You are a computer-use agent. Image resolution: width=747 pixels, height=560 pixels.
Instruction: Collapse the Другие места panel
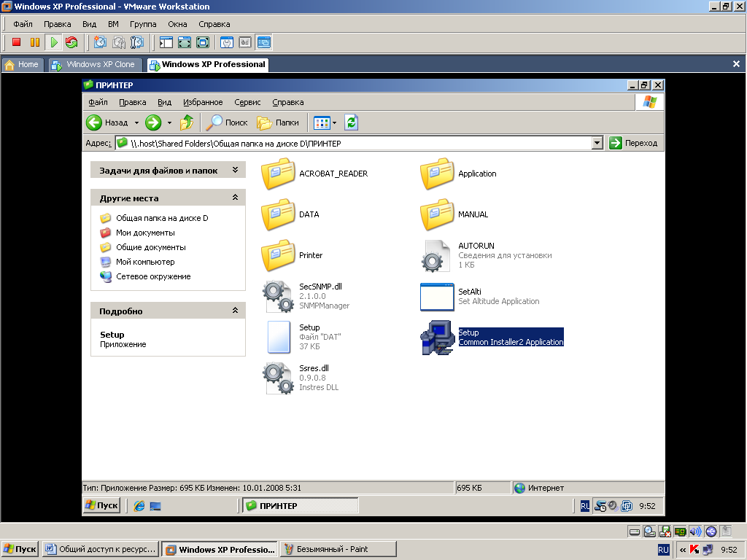pos(235,197)
